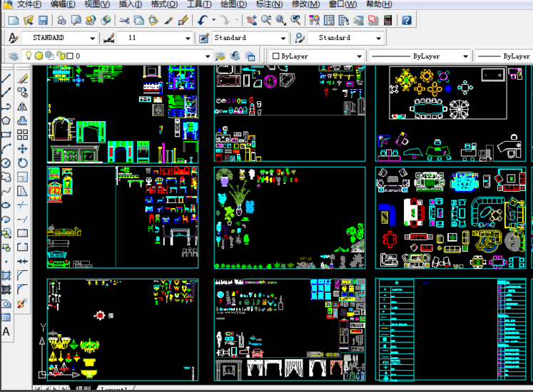Select the Polygon draw tool
533x392 pixels.
(6, 120)
